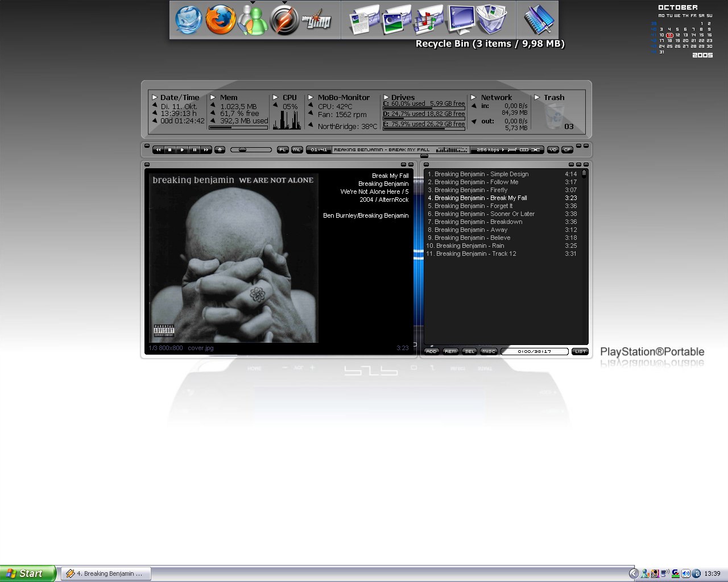Select track 9 Believe
The image size is (728, 582).
pos(502,238)
